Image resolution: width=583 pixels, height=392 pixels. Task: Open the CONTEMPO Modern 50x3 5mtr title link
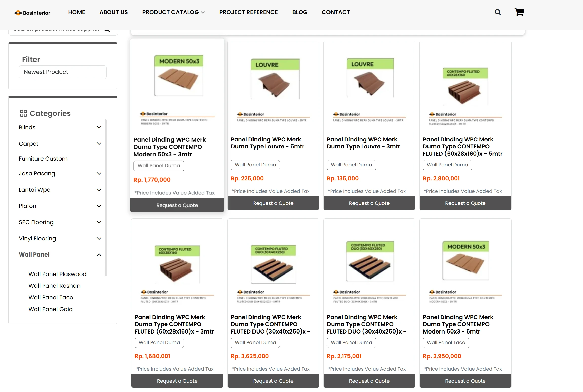pyautogui.click(x=458, y=324)
